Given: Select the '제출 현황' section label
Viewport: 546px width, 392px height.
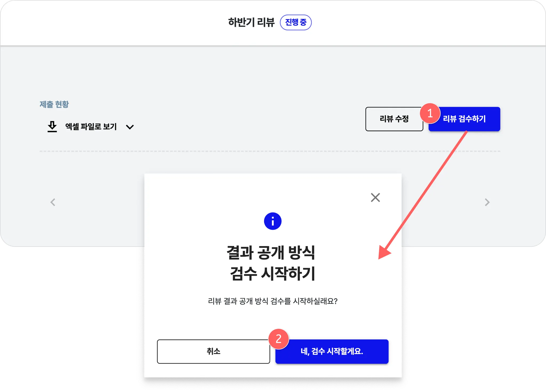Looking at the screenshot, I should [x=54, y=104].
